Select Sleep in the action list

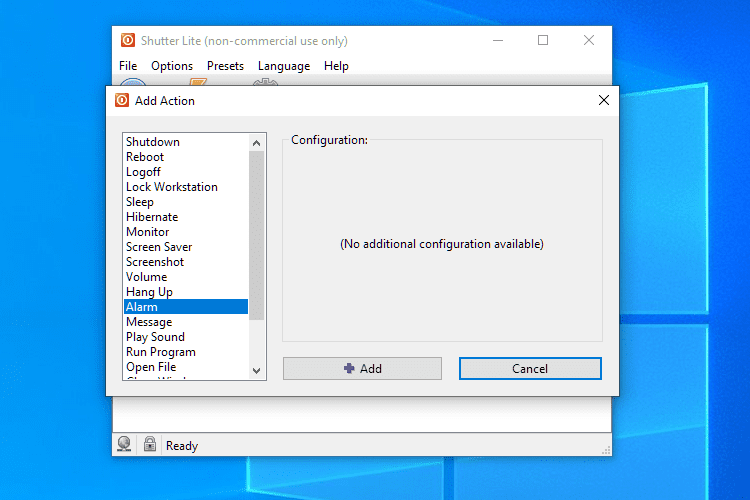186,202
